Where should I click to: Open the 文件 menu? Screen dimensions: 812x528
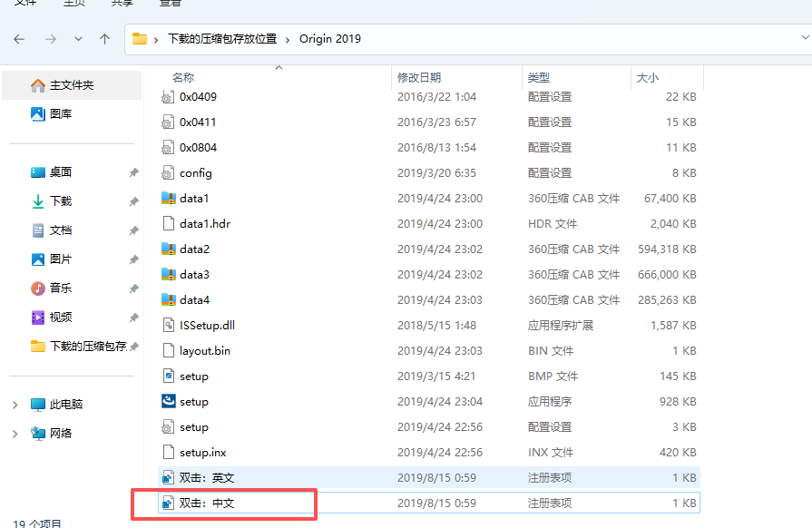[26, 4]
